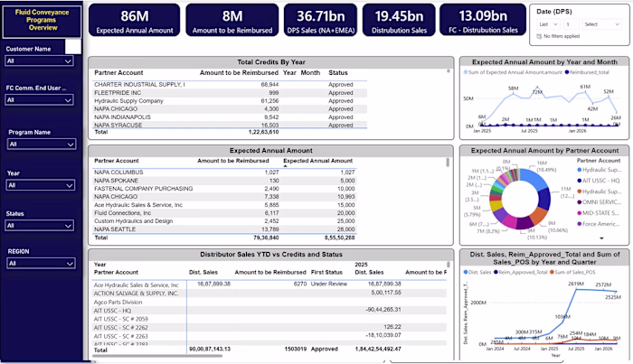Sort Total Credits by Amount to be Reimbursed header
633x364 pixels.
pyautogui.click(x=239, y=73)
